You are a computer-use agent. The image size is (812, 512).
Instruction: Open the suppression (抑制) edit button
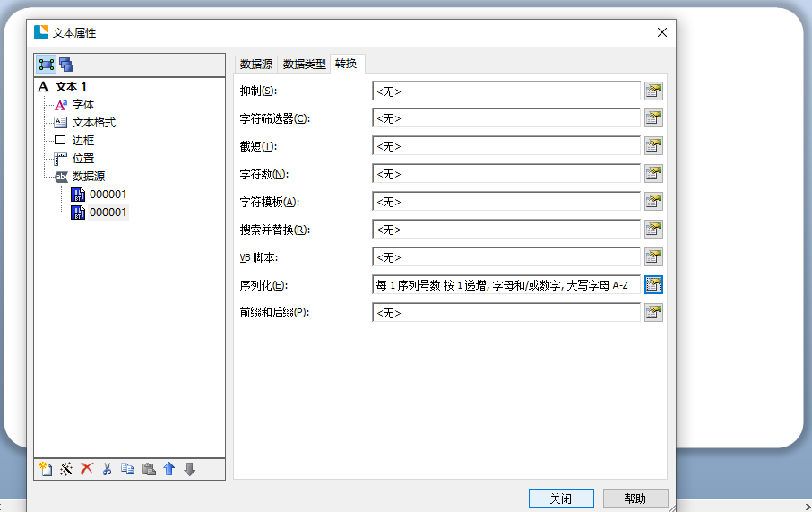tap(653, 91)
